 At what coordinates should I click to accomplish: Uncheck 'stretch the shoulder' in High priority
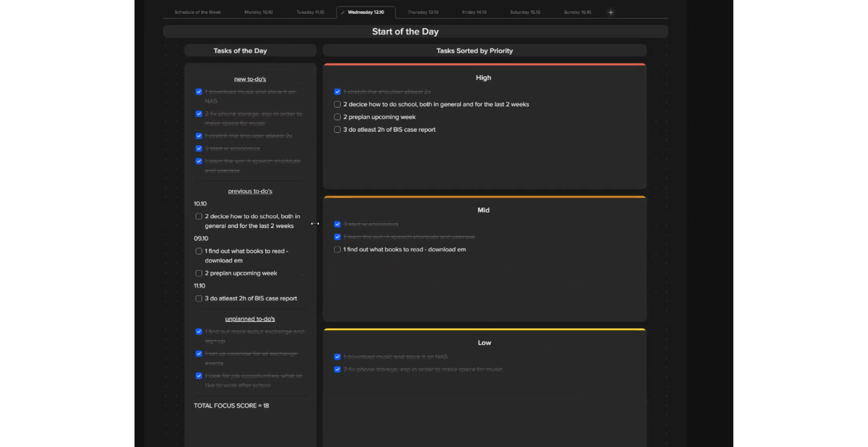[x=337, y=92]
